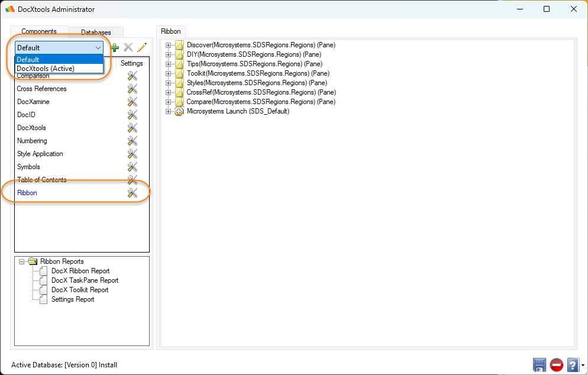Click the DocX Ribbon Report document icon
This screenshot has height=375, width=588.
click(44, 271)
